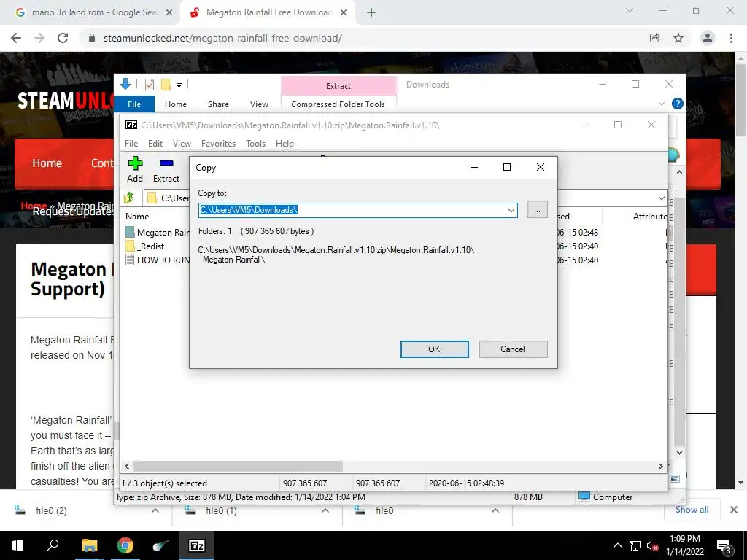This screenshot has height=560, width=747.
Task: Click the blue down arrow in Explorer quick access toolbar
Action: tap(125, 85)
